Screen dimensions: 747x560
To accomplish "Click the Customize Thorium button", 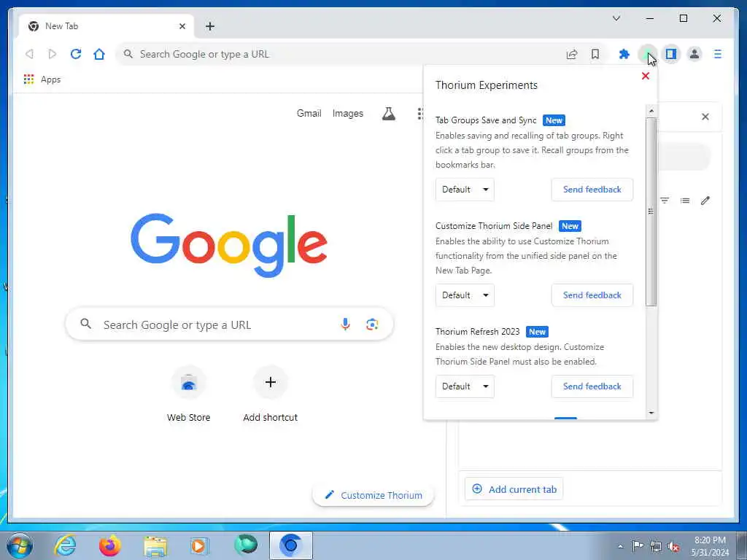I will (373, 495).
